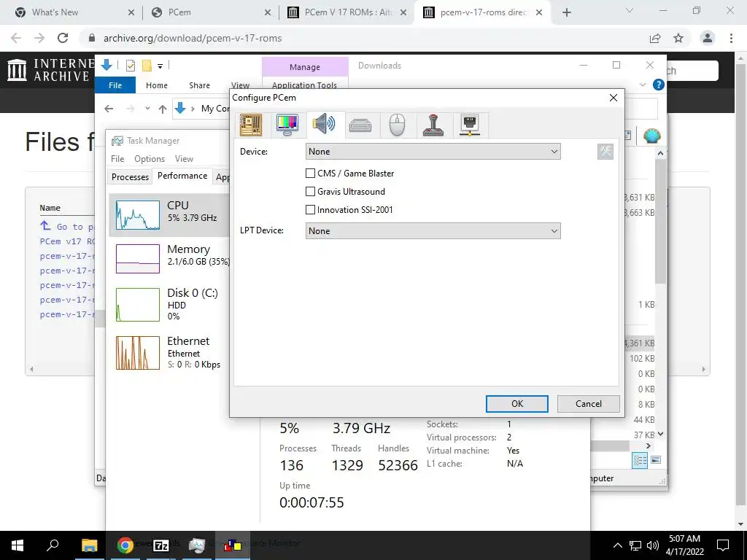Click the sound device configure wrench icon
The height and width of the screenshot is (560, 747).
(605, 152)
